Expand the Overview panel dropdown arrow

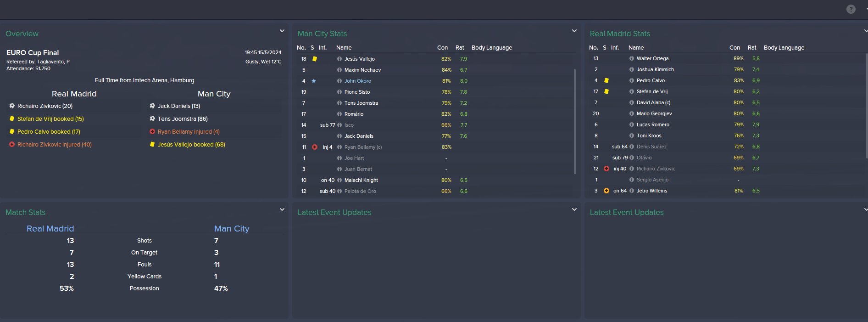point(282,31)
